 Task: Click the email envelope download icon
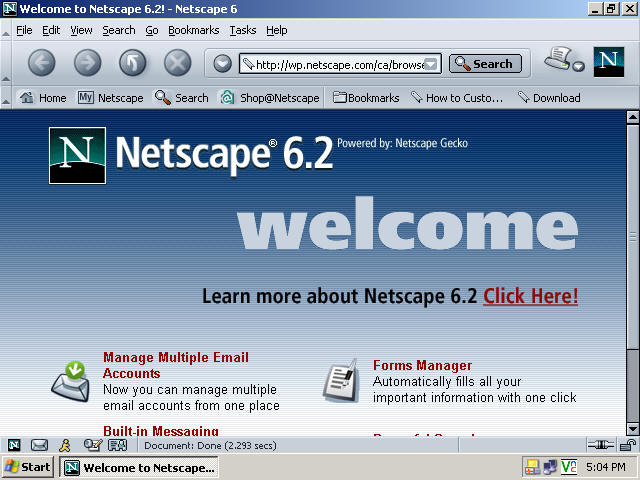[71, 381]
